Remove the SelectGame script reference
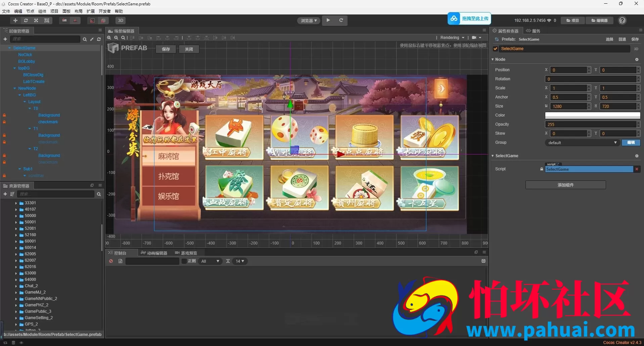Screen dimensions: 644x346 click(637, 169)
